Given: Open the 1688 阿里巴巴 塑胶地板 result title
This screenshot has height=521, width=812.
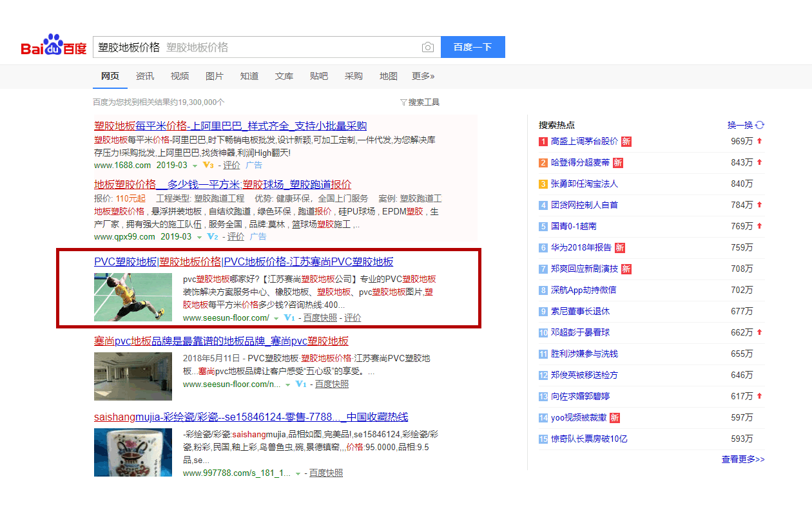Looking at the screenshot, I should click(x=231, y=126).
